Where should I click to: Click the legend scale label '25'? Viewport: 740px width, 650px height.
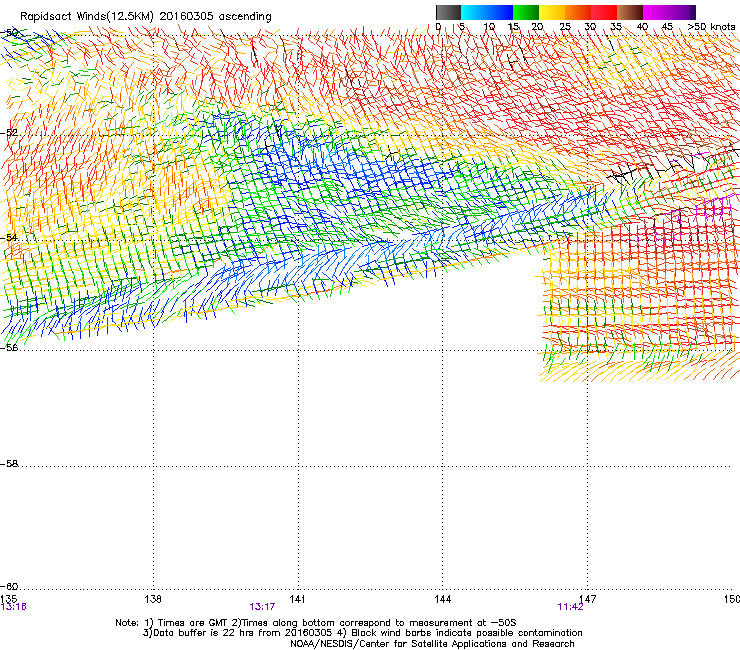pyautogui.click(x=565, y=27)
